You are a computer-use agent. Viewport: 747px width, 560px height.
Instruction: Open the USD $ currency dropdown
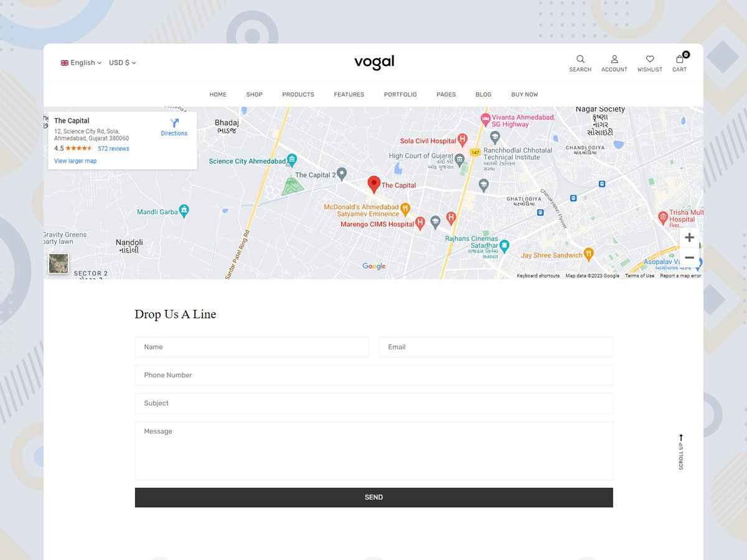[122, 63]
